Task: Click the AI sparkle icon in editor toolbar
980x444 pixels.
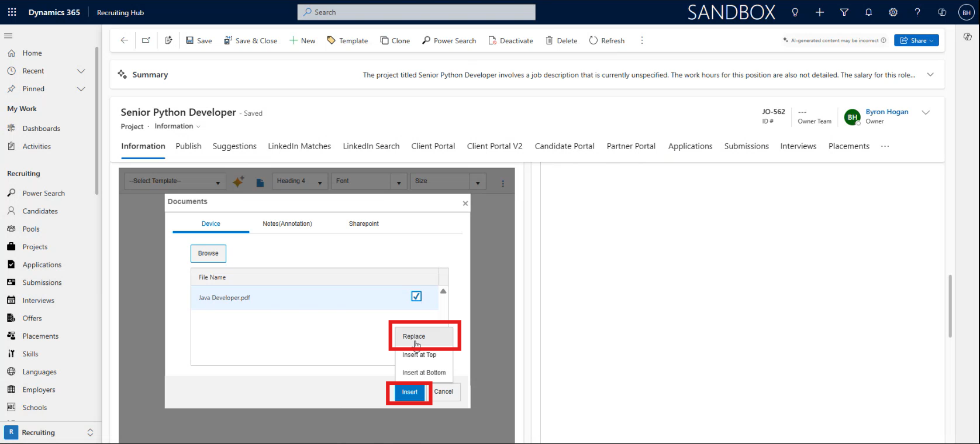Action: coord(238,182)
